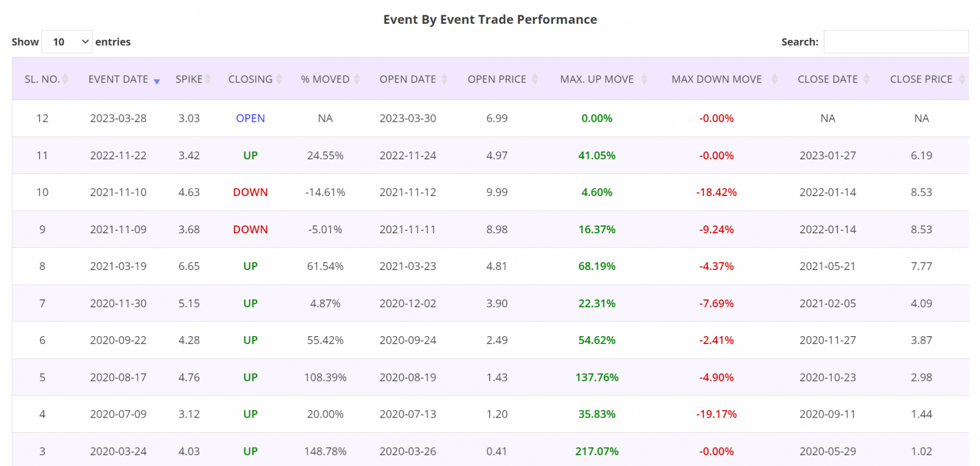Click open date 2021-11-11

coord(408,230)
